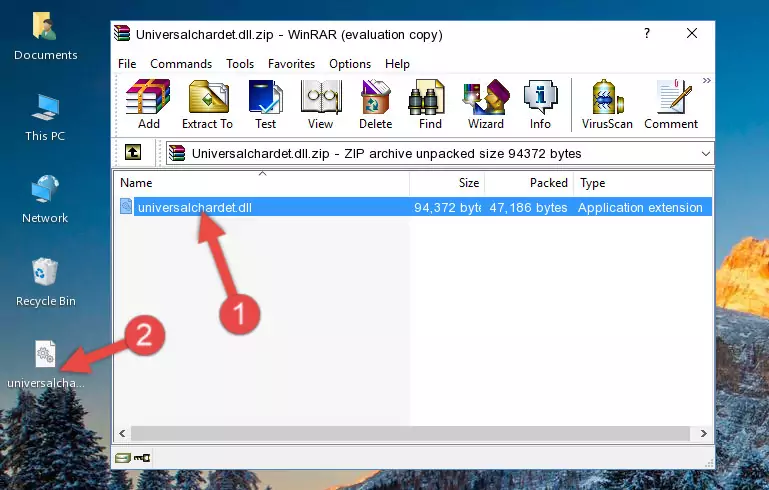Open the File menu
The image size is (769, 490).
coord(127,64)
